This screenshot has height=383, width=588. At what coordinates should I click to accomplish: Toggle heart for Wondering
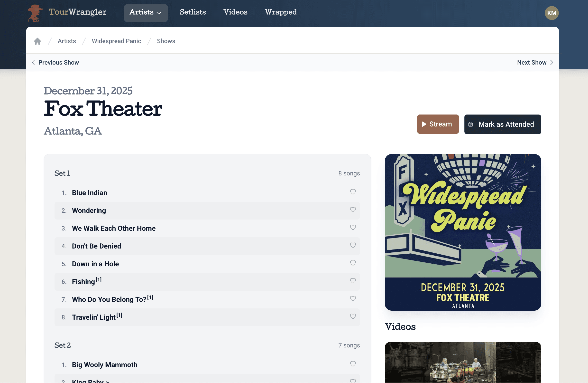click(x=353, y=210)
